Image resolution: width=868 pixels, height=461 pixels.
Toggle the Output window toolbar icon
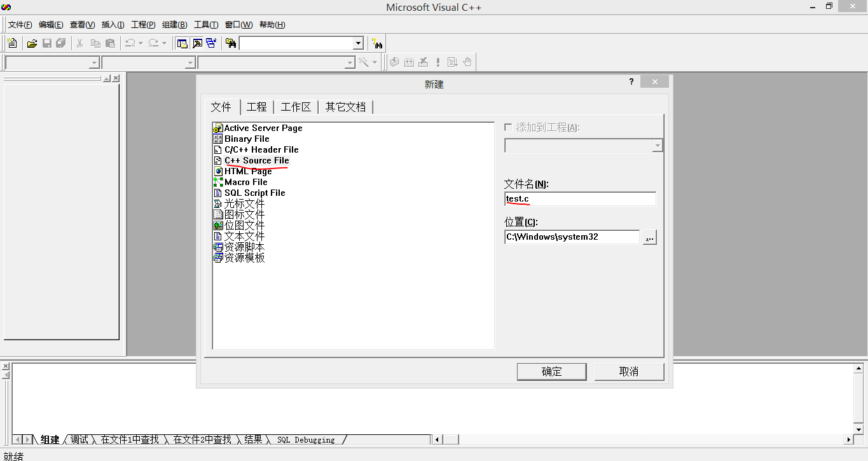197,43
